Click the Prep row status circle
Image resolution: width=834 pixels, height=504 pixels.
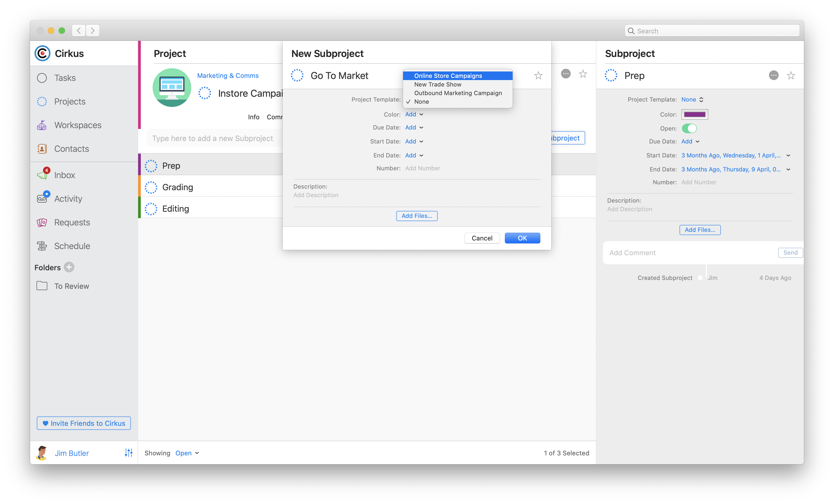[151, 166]
